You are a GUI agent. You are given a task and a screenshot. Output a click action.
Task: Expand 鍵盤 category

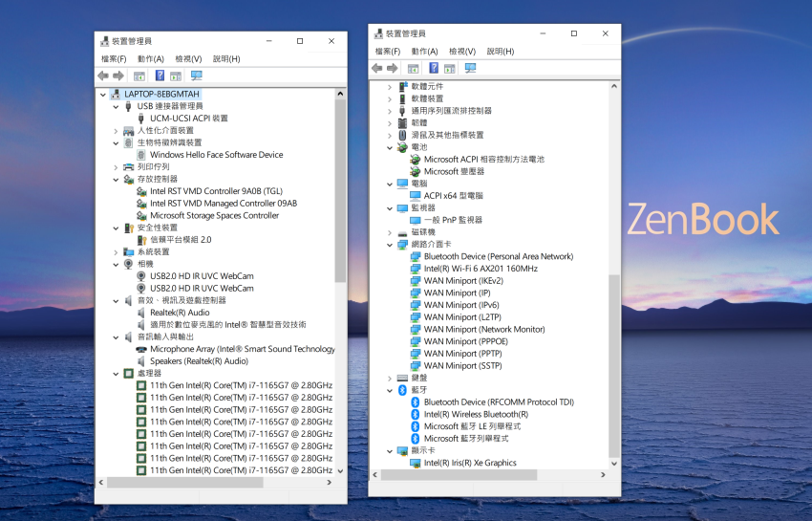tap(390, 378)
